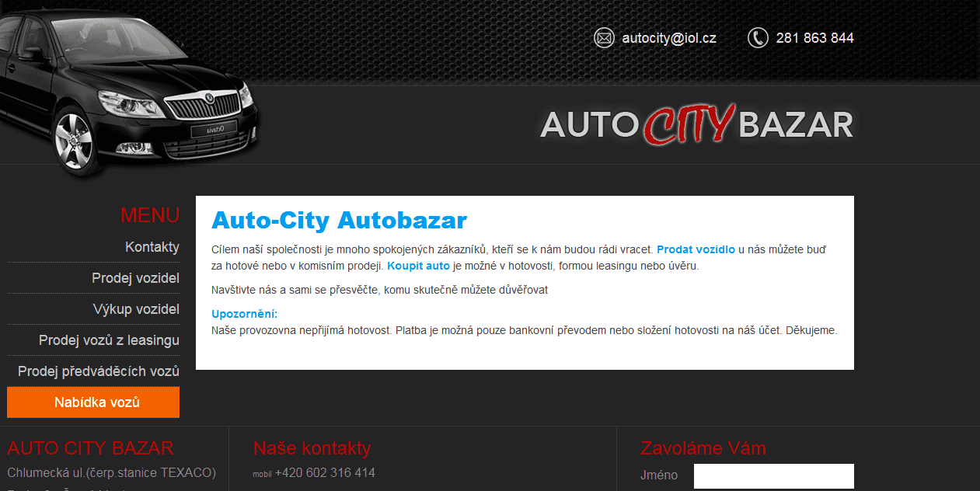980x491 pixels.
Task: Click the mobile number +420 602 316 414
Action: (325, 472)
